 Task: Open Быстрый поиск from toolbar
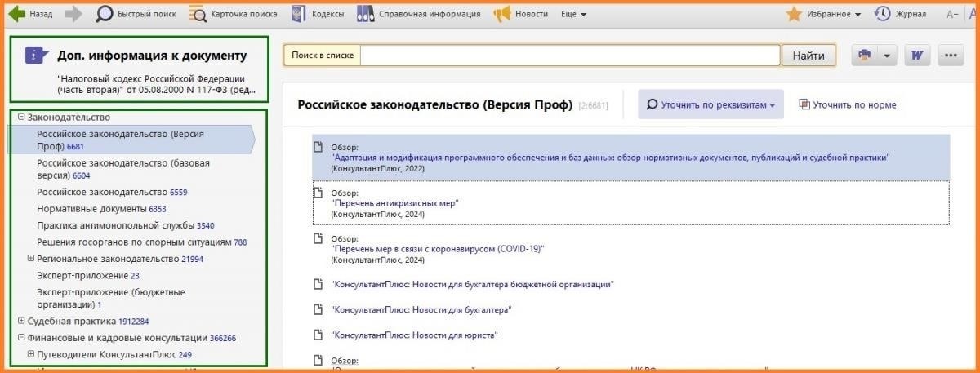click(x=135, y=14)
